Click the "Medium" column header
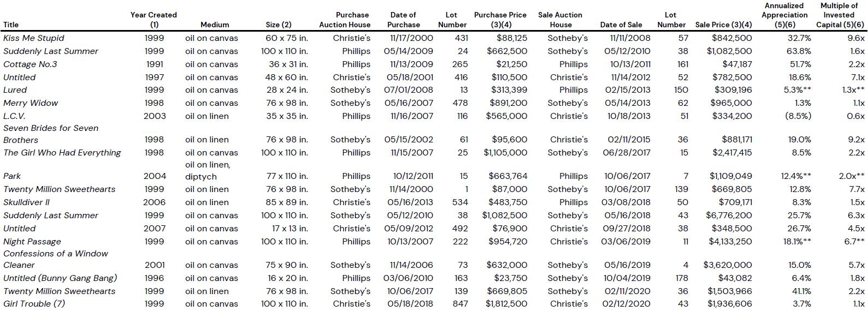Image resolution: width=868 pixels, height=311 pixels. [x=215, y=25]
